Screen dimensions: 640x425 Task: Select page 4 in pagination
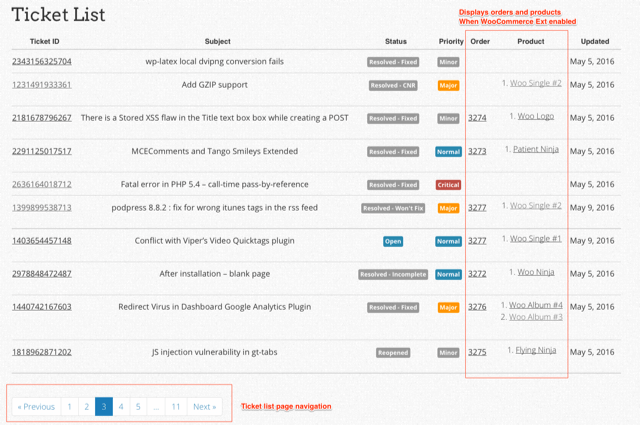pos(121,407)
